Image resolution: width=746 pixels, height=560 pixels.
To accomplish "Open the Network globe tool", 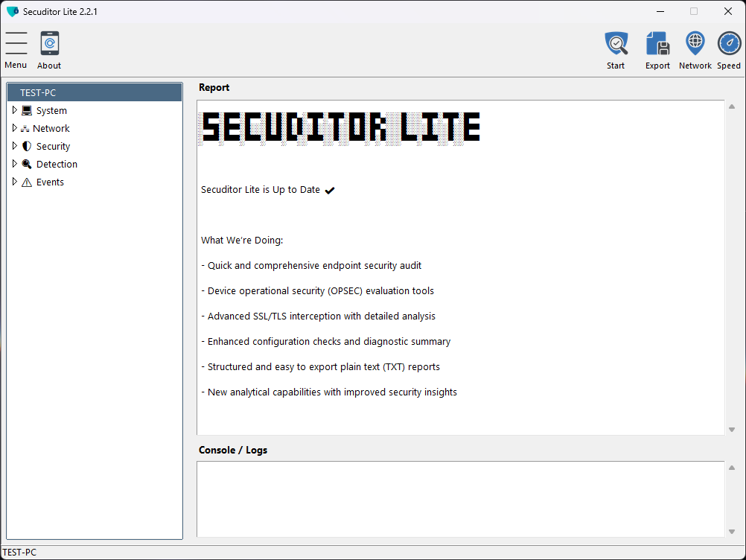I will [695, 44].
